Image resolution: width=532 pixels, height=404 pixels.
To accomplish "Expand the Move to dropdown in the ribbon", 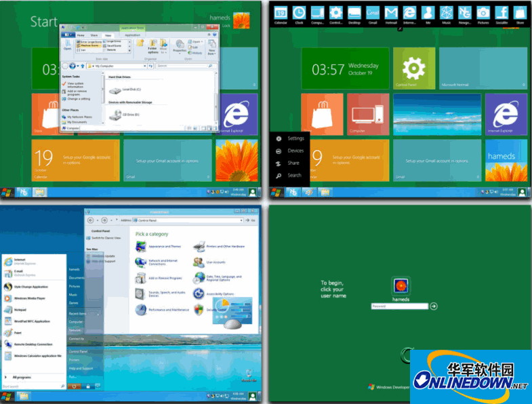I will tap(163, 47).
